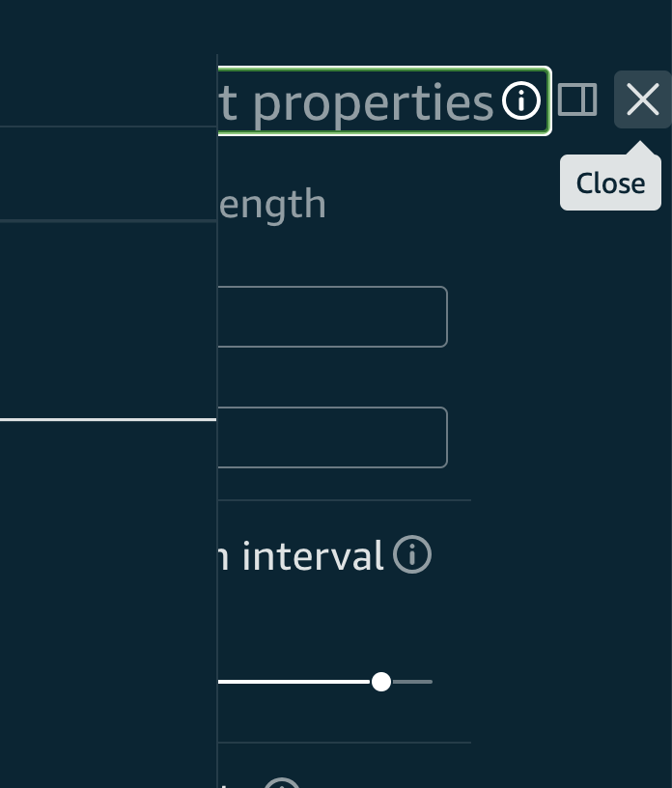Screen dimensions: 672x788
Task: Click the divider line above the interval section
Action: click(x=345, y=500)
